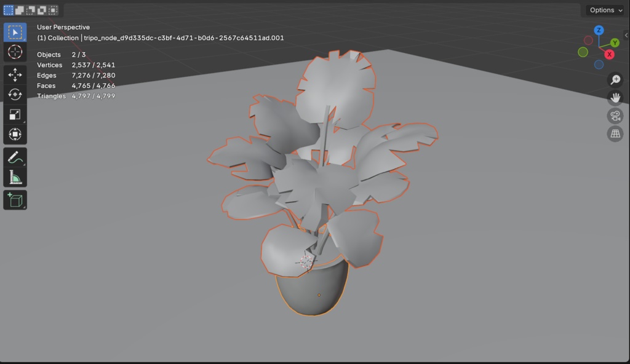Screen dimensions: 630x364
Task: Click the Zoom magnifier in the viewport
Action: (x=615, y=79)
